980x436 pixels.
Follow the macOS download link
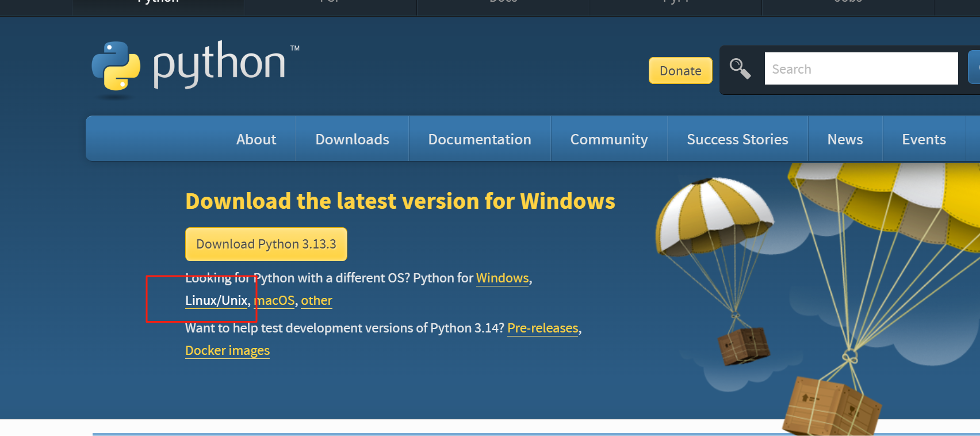tap(274, 301)
